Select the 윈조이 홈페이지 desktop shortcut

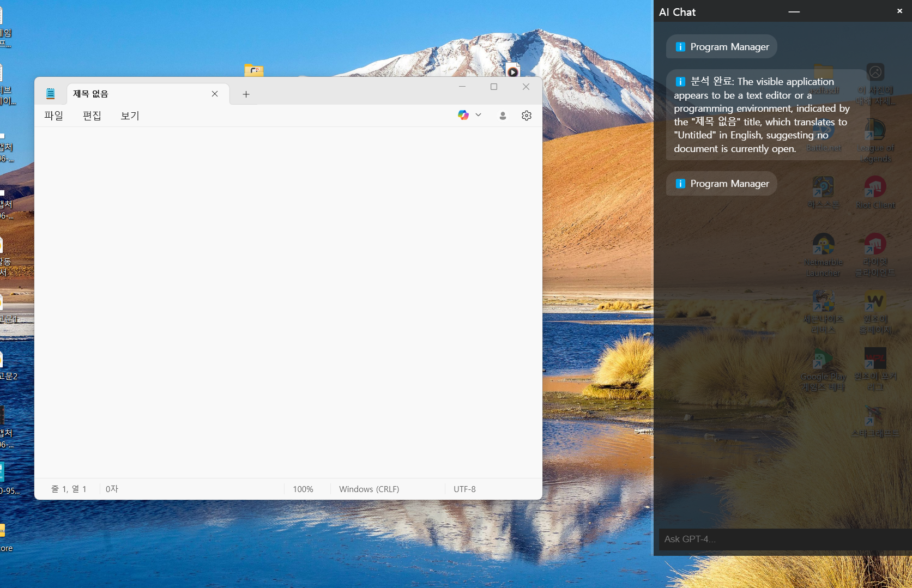[x=875, y=312]
